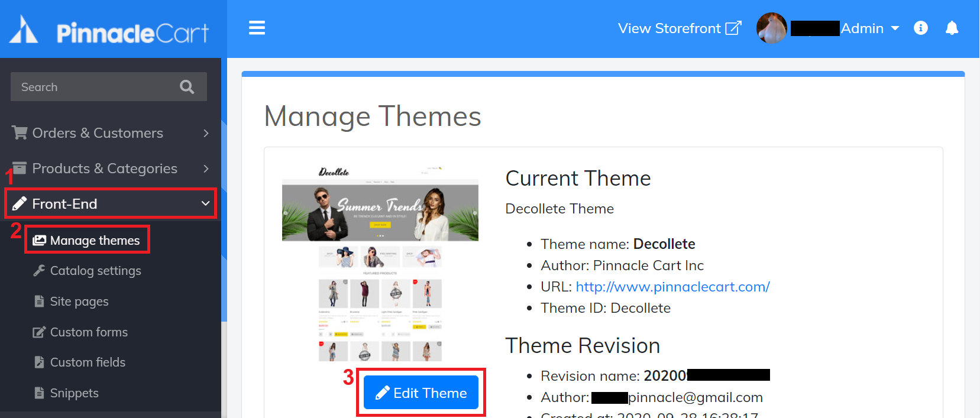Click the Admin username label
Screen dimensions: 980x418
862,28
